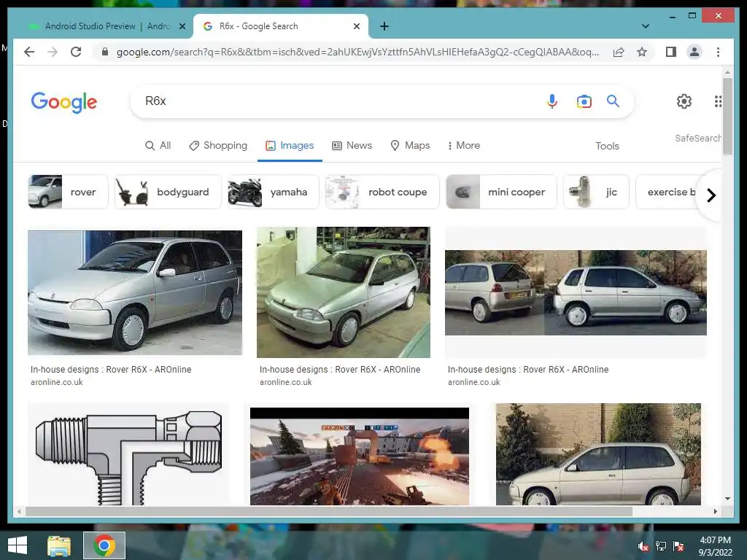The width and height of the screenshot is (747, 560).
Task: Switch to Maps results
Action: click(x=410, y=145)
